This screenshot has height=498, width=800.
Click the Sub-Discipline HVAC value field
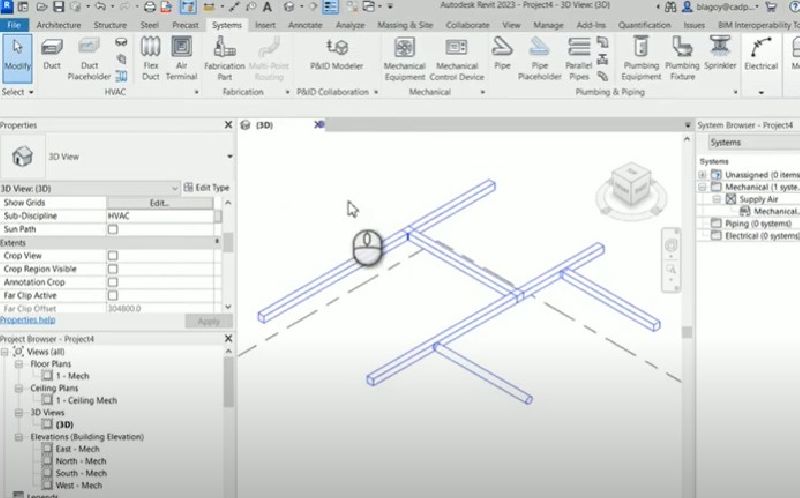click(160, 216)
